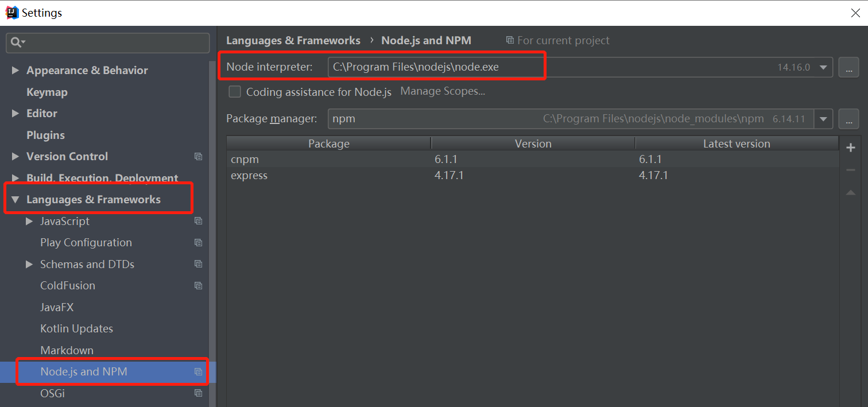Click the Languages & Frameworks breadcrumb
Screen dimensions: 868x407
tap(293, 40)
